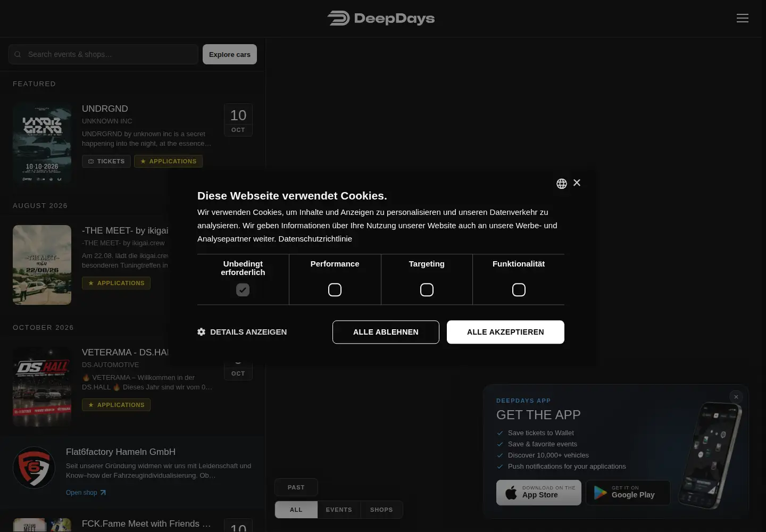Show Past events

click(296, 487)
